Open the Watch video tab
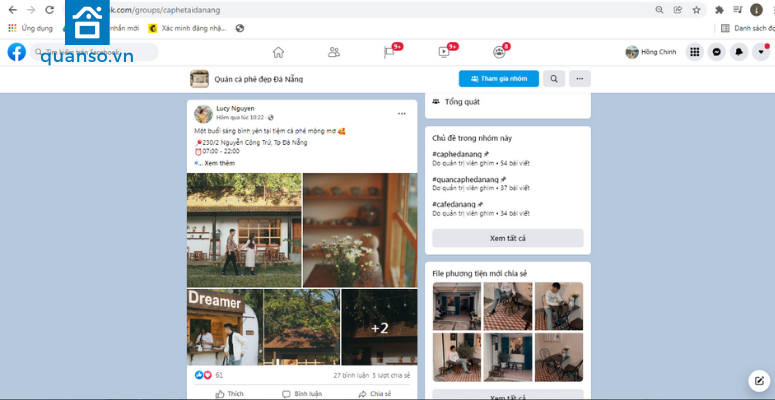Image resolution: width=775 pixels, height=400 pixels. tap(444, 52)
